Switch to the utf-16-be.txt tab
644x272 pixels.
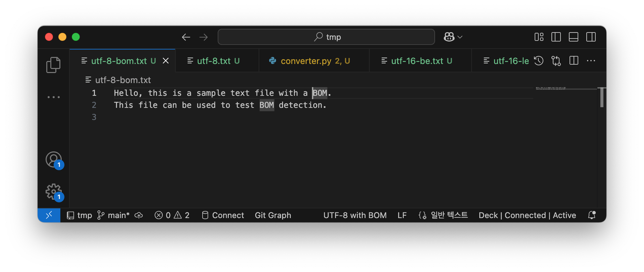coord(417,61)
